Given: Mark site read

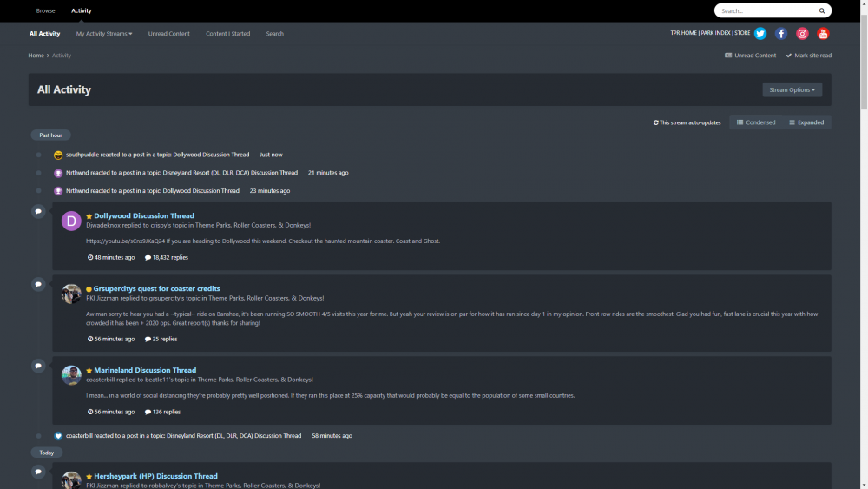Looking at the screenshot, I should tap(808, 56).
